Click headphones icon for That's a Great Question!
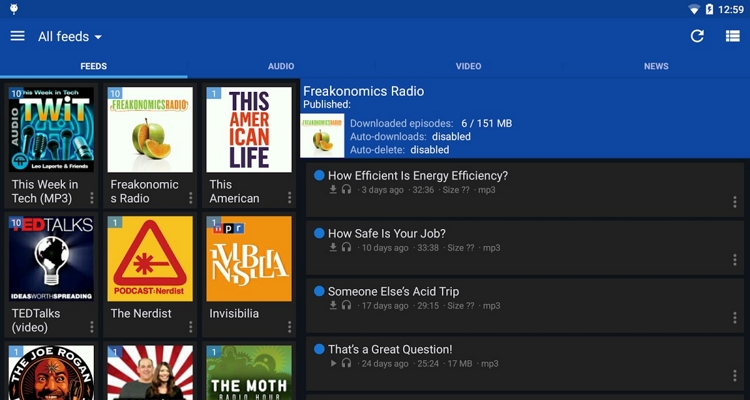Image resolution: width=750 pixels, height=400 pixels. tap(346, 363)
